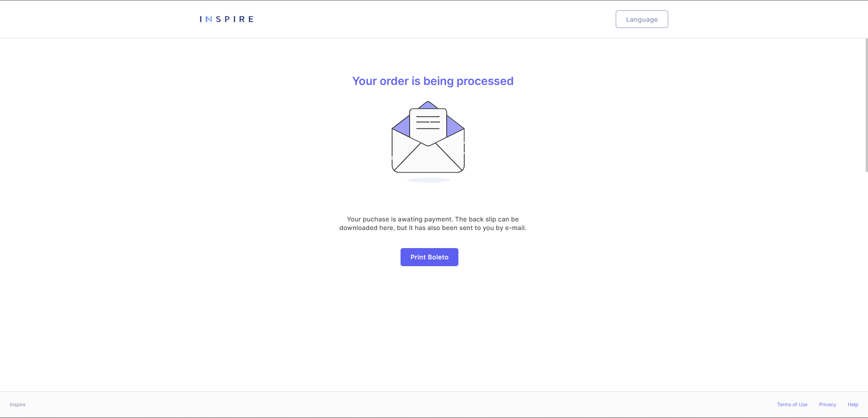Viewport: 868px width, 418px height.
Task: Click the page vertical scrollbar
Action: 866,105
